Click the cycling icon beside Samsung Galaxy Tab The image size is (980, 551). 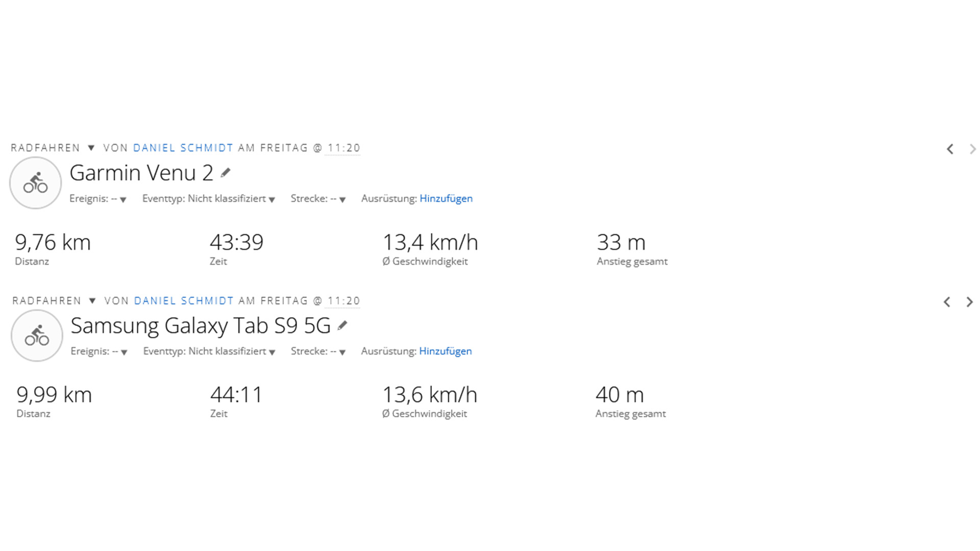coord(37,335)
